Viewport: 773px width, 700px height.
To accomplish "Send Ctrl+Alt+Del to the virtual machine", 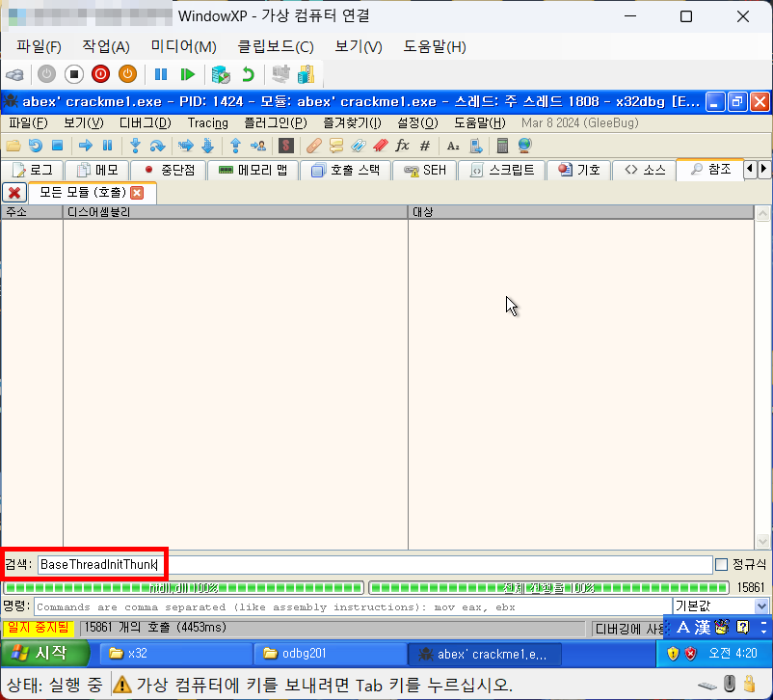I will 15,74.
